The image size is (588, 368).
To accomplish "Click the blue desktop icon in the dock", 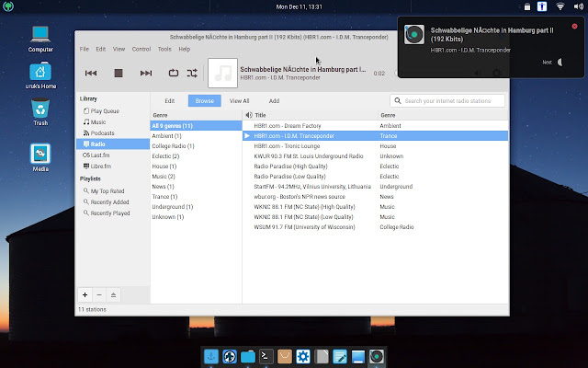I will [358, 356].
